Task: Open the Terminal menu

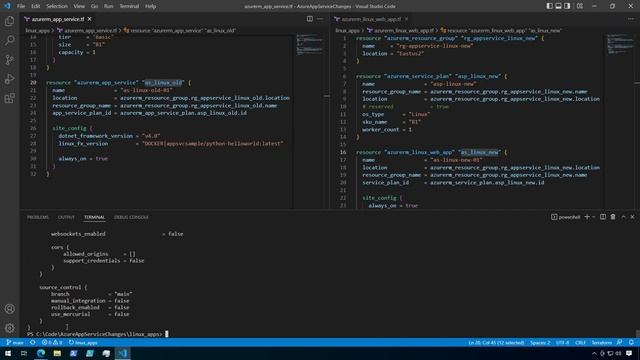Action: coord(129,6)
